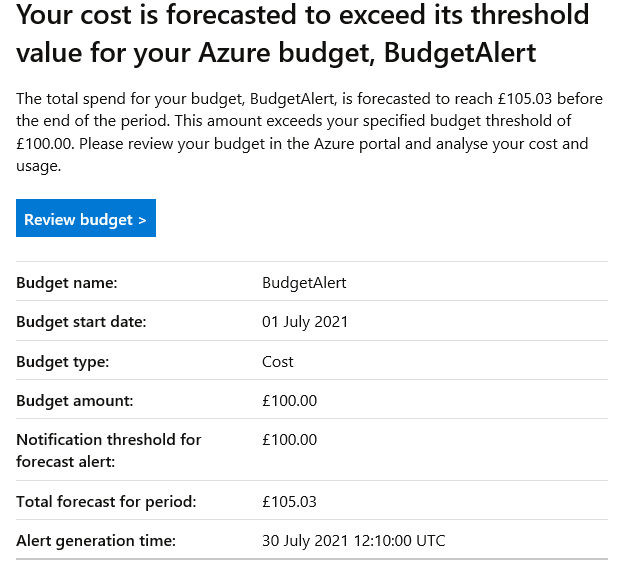Screen dimensions: 623x573
Task: Select the Budget start date label
Action: (x=81, y=322)
